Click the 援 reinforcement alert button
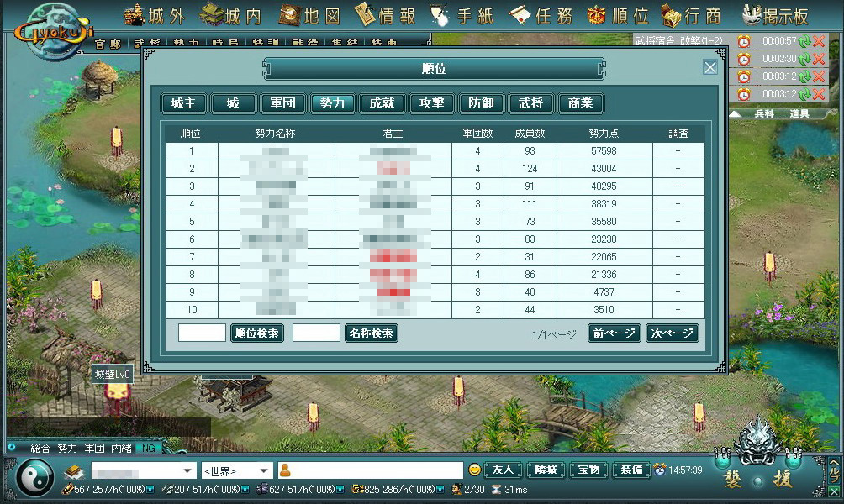Screen dimensions: 844x504 (782, 480)
